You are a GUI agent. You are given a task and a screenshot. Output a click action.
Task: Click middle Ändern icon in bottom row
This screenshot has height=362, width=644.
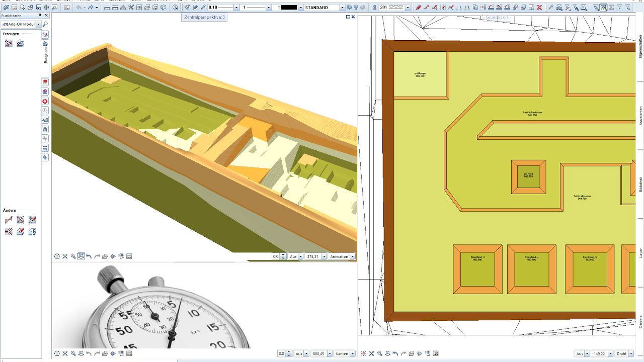click(x=20, y=232)
